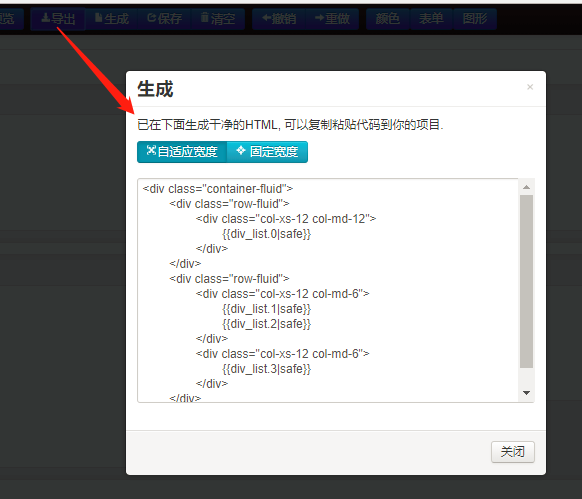Click the move icon on 固定宽度
The width and height of the screenshot is (582, 499).
(241, 150)
